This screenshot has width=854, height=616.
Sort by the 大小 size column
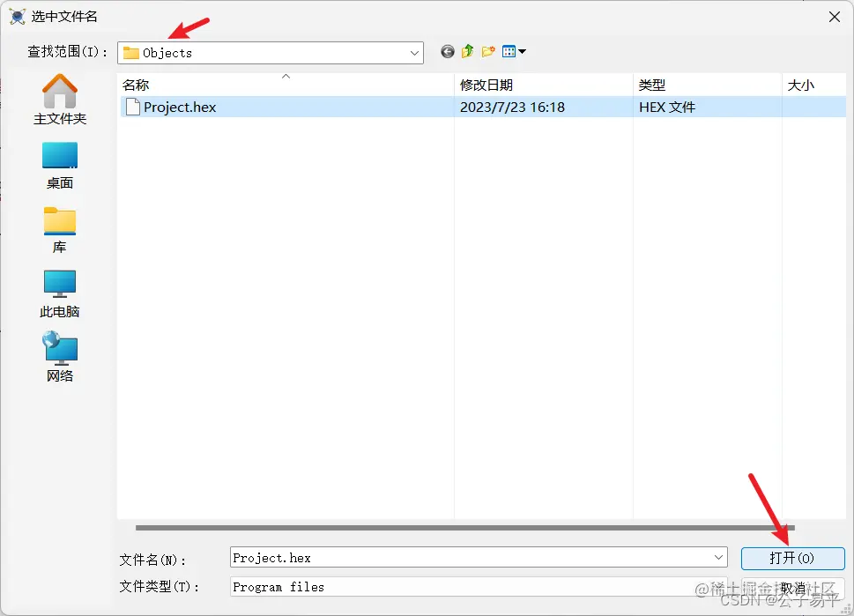tap(813, 85)
